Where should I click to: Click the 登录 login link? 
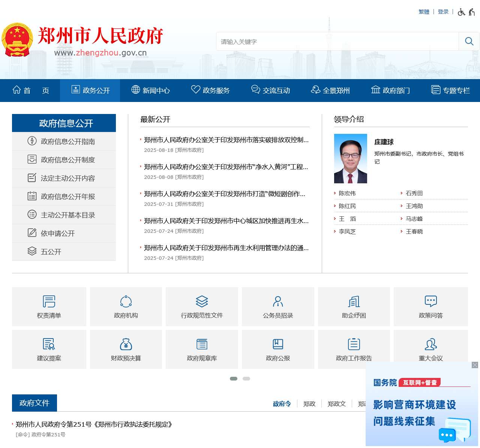pyautogui.click(x=442, y=11)
